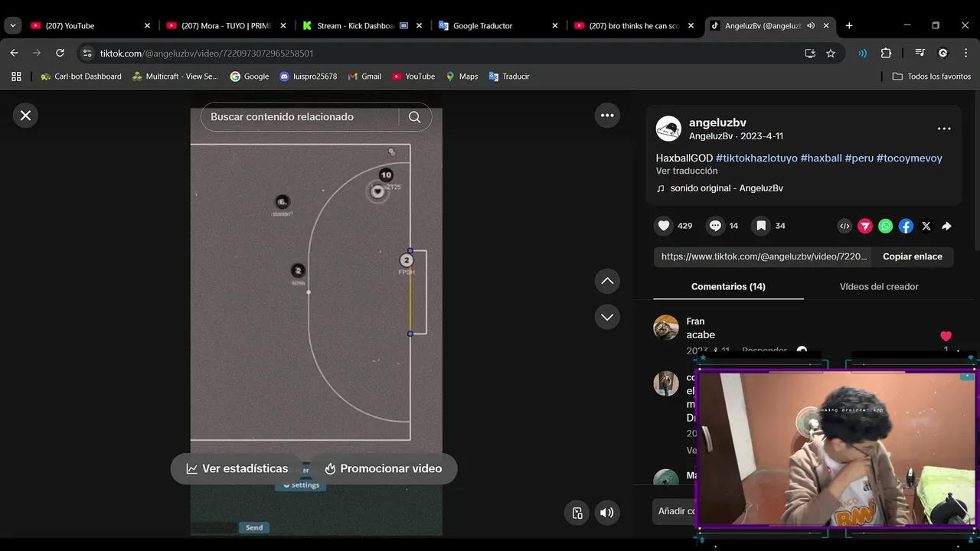
Task: Click the #tiktokhazlotuyo hashtag
Action: point(756,158)
